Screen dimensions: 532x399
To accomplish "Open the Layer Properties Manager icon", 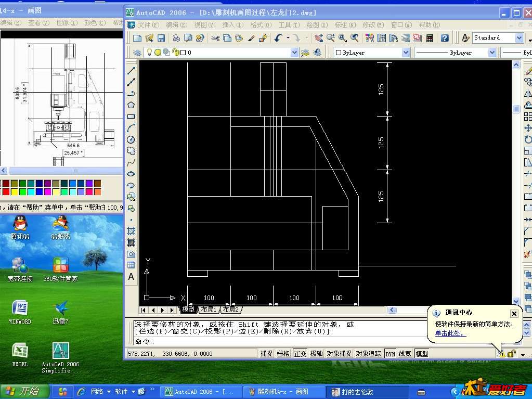I will [137, 53].
